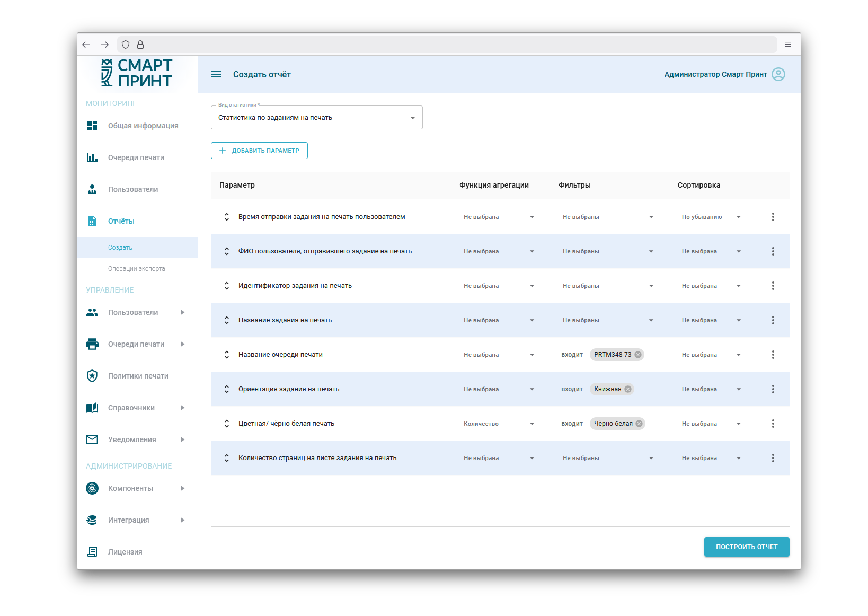Click the Добавить параметр button
The image size is (868, 616).
pos(259,151)
